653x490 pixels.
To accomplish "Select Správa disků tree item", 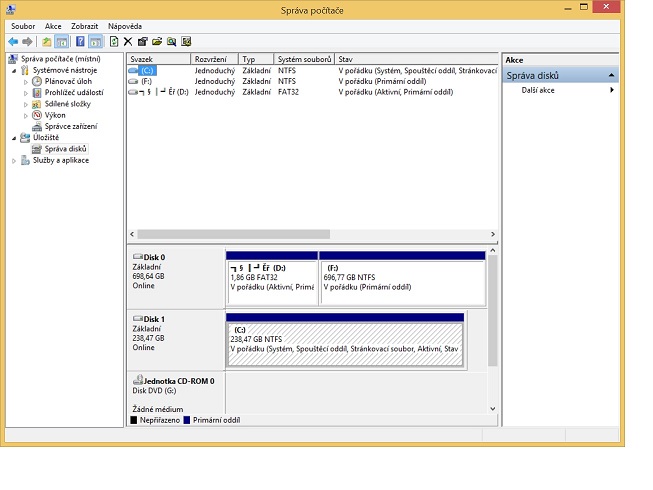I will click(65, 149).
